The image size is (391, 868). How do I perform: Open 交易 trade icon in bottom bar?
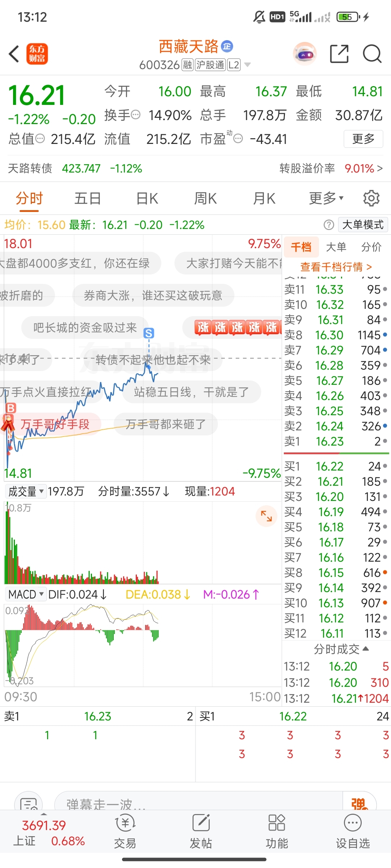coord(125,831)
